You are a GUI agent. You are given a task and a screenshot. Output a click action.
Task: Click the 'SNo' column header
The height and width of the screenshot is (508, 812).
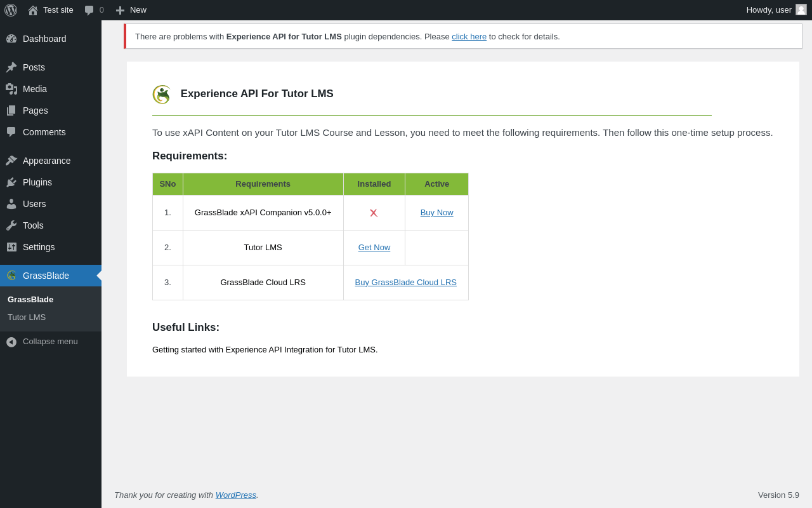coord(168,184)
